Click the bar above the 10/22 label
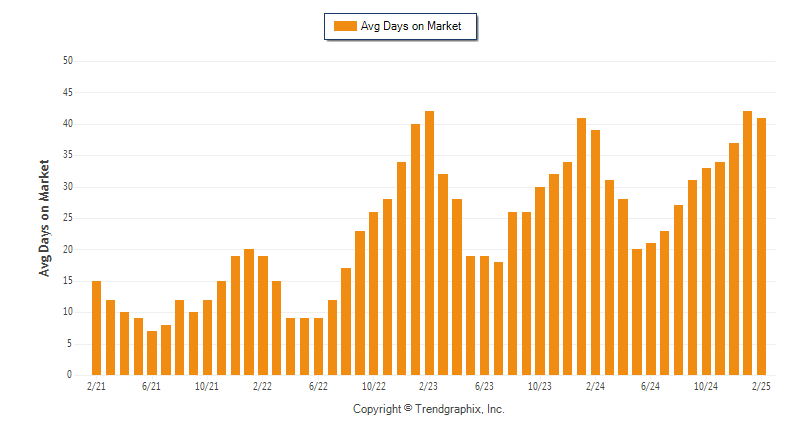Image resolution: width=800 pixels, height=434 pixels. pos(373,294)
